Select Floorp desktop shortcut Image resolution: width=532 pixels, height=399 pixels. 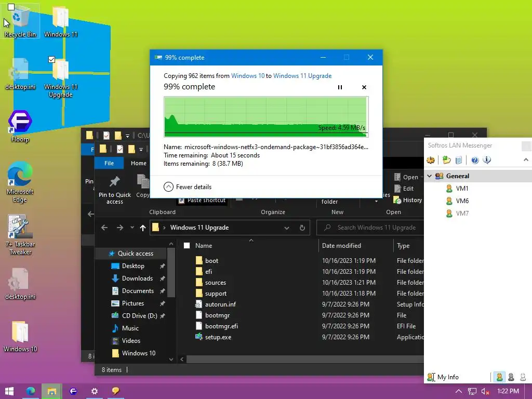pos(20,126)
